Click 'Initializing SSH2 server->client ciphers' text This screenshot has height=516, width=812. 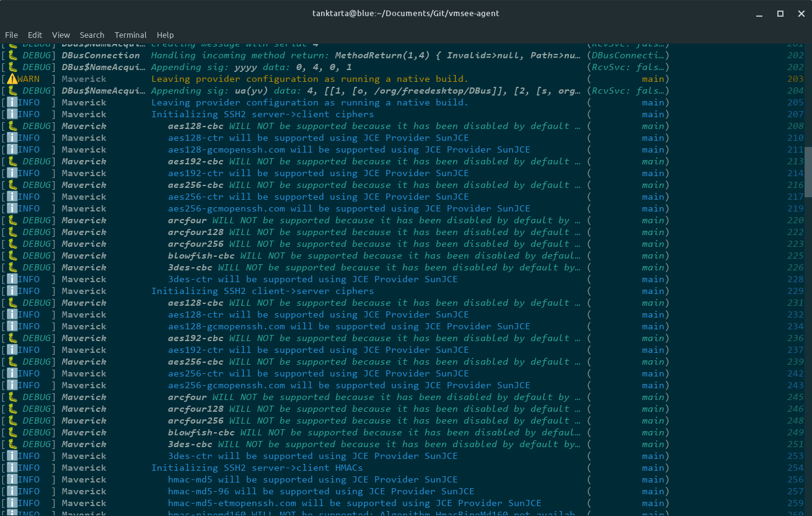click(x=263, y=114)
